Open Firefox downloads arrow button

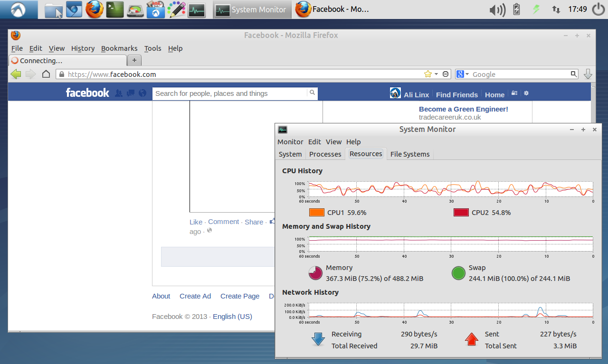tap(588, 74)
